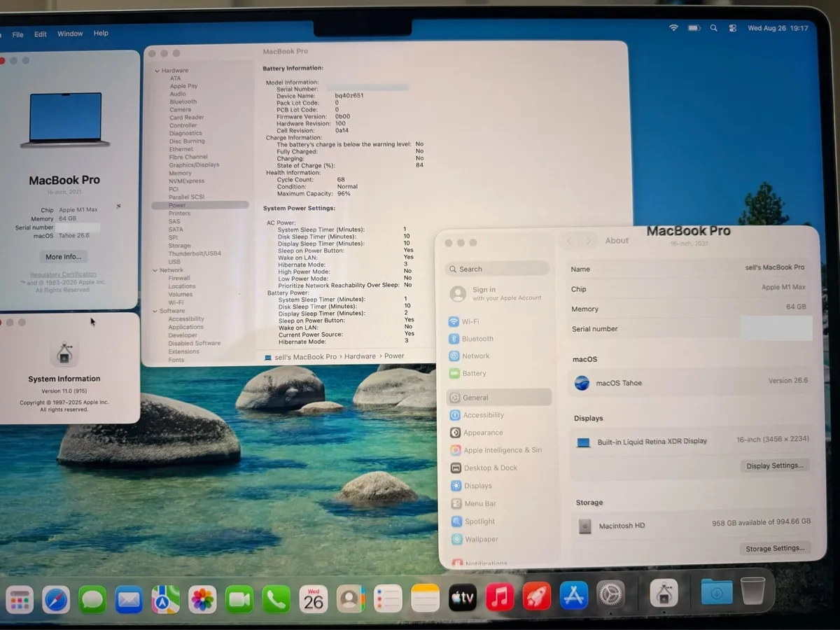This screenshot has height=630, width=840.
Task: Click the More Info... button
Action: point(63,257)
